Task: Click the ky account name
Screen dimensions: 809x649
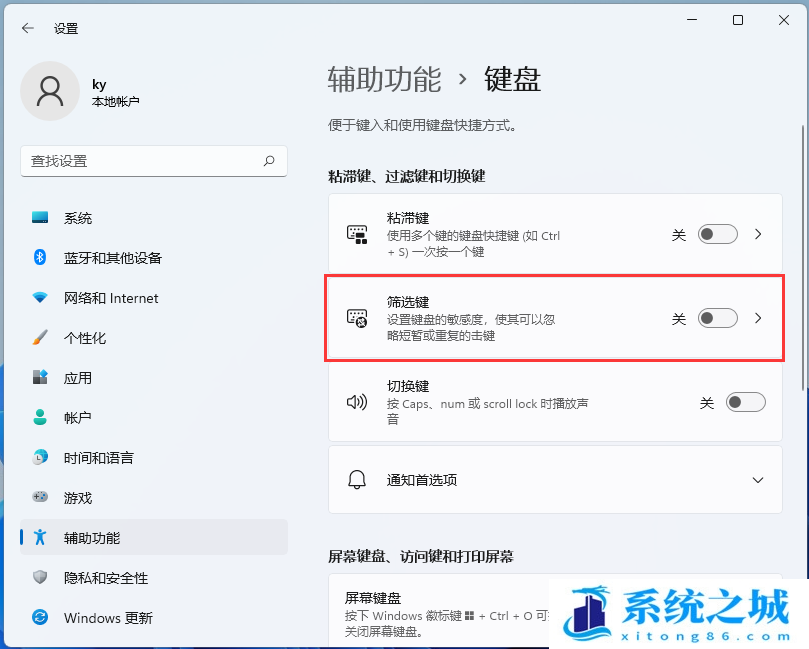Action: [99, 84]
